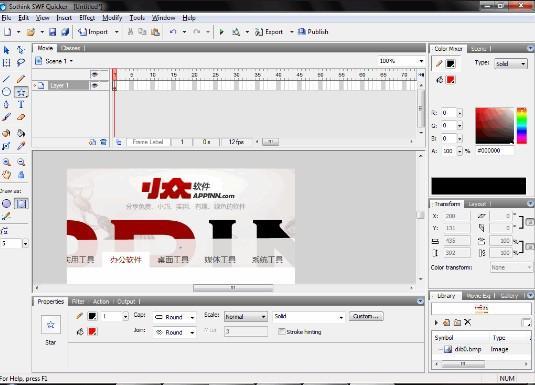
Task: Pick a color in the red gradient picker
Action: [x=494, y=126]
